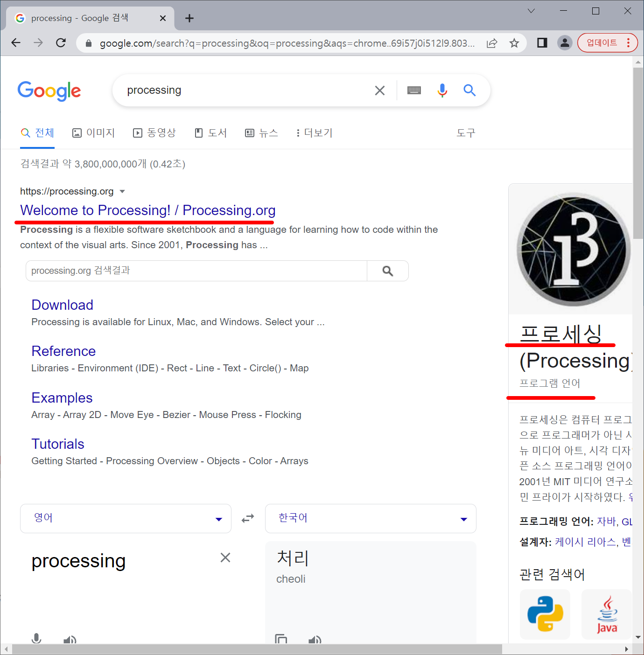Click the vertical scrollbar thumb
Viewport: 644px width, 655px height.
tap(638, 153)
